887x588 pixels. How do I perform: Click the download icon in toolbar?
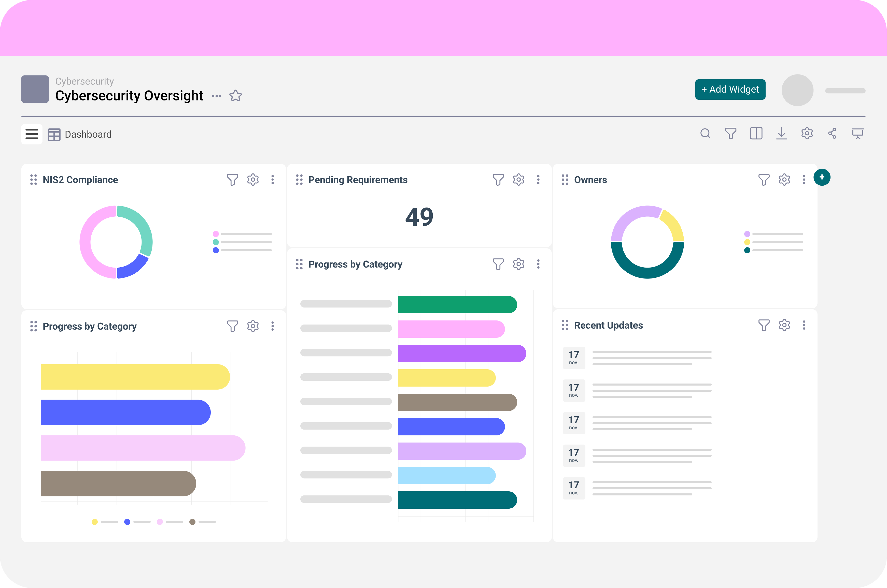(x=781, y=134)
